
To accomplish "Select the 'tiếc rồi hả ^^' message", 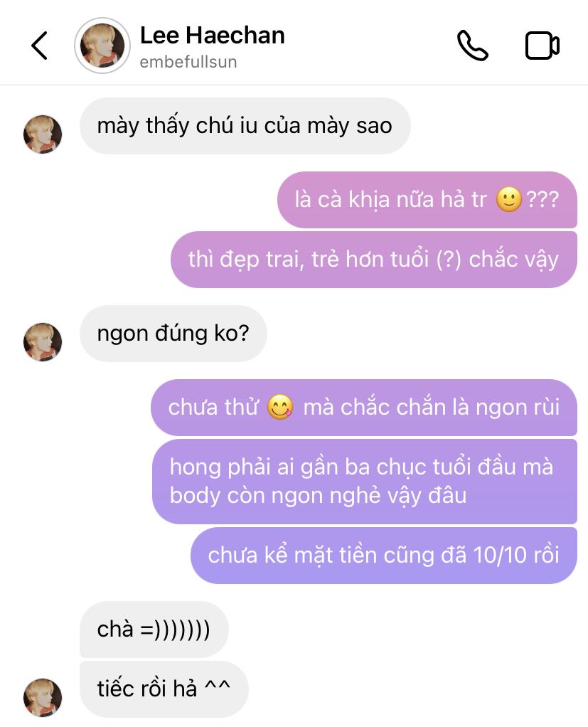I will coord(164,689).
